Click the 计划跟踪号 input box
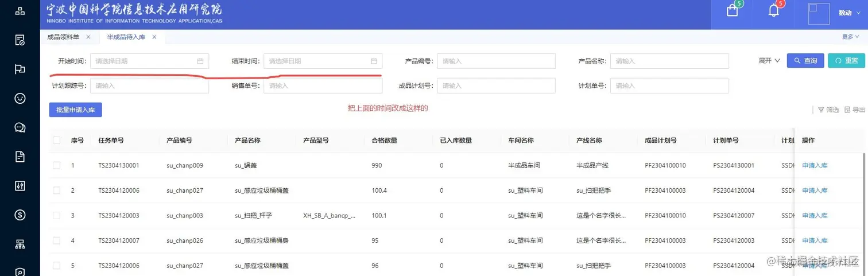The image size is (868, 276). [149, 85]
